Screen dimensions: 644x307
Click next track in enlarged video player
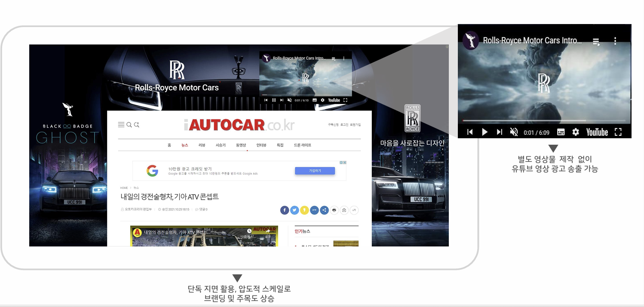pos(499,132)
